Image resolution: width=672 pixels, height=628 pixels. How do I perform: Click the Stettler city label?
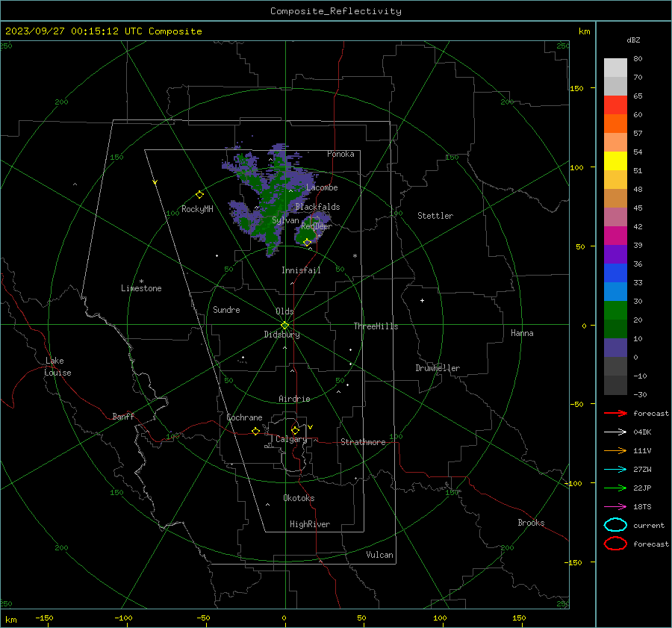(x=435, y=216)
